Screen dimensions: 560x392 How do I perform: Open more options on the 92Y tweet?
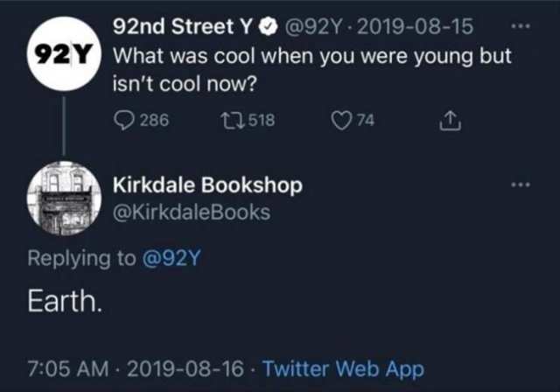click(522, 28)
